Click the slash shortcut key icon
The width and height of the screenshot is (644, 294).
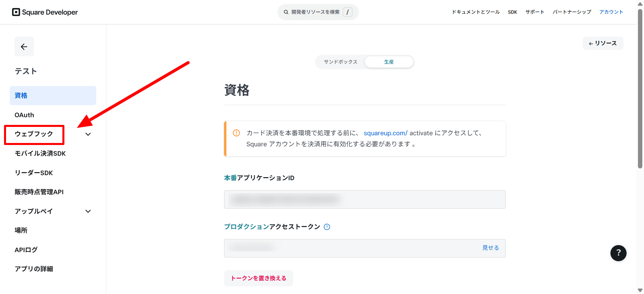[x=347, y=12]
